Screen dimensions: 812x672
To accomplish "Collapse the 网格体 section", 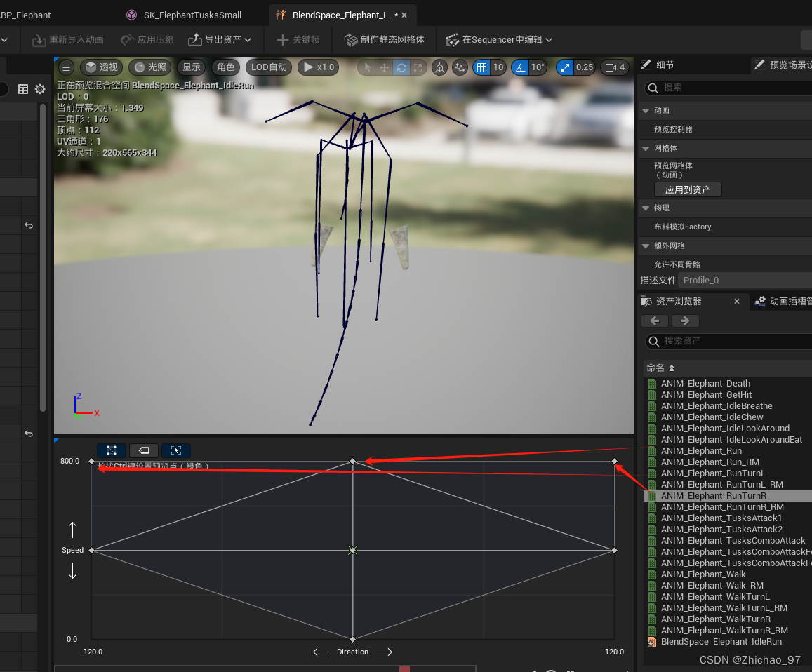I will tap(646, 148).
